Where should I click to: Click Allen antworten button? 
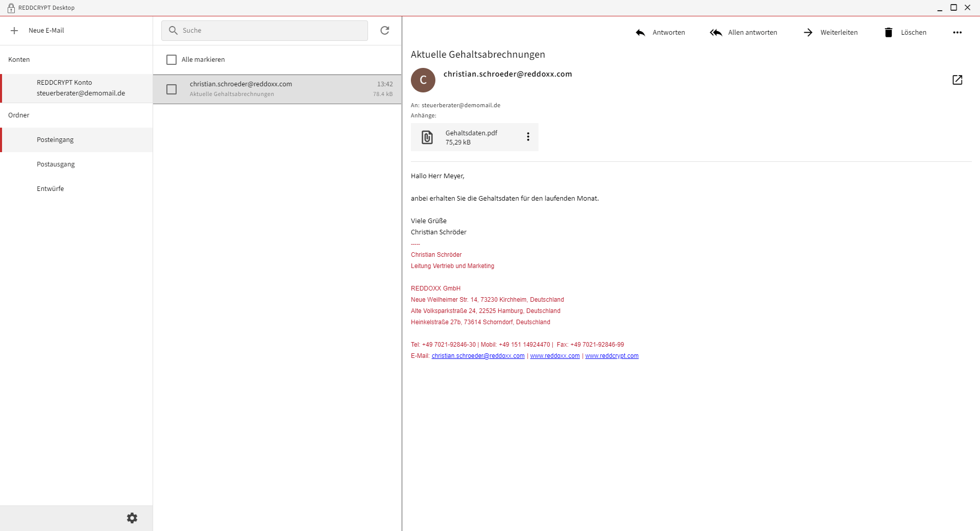[743, 33]
